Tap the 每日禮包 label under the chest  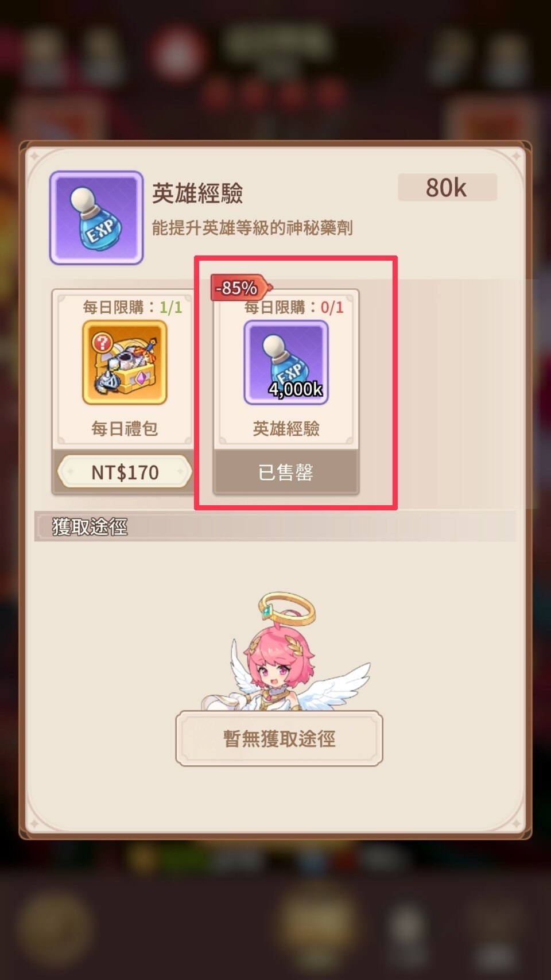click(125, 429)
